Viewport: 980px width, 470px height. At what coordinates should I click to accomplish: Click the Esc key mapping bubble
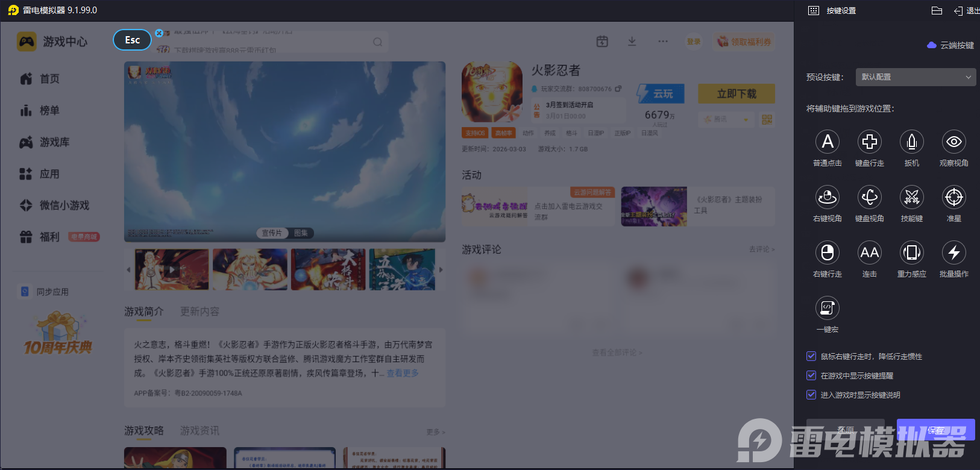132,40
